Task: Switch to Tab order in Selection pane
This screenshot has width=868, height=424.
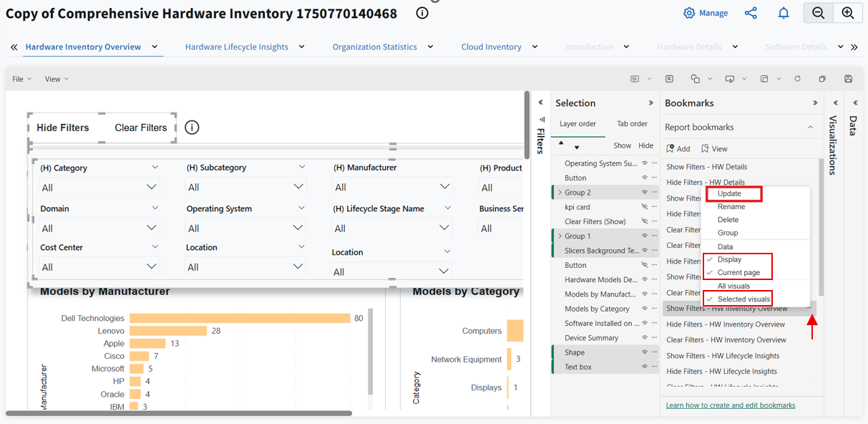Action: [x=632, y=124]
